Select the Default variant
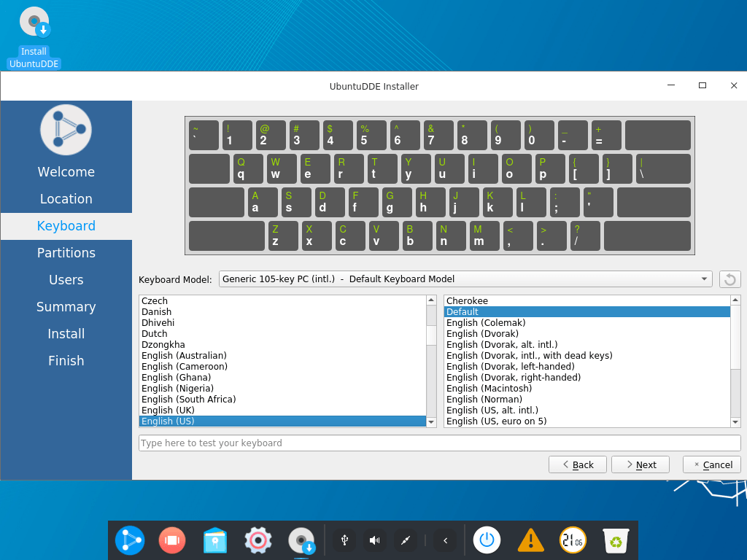Viewport: 747px width, 560px height. 587,312
